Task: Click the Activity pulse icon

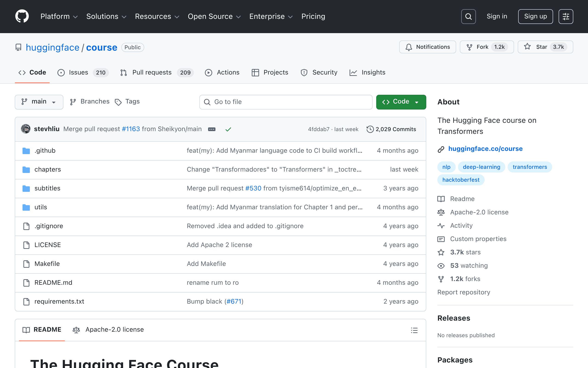Action: tap(441, 226)
